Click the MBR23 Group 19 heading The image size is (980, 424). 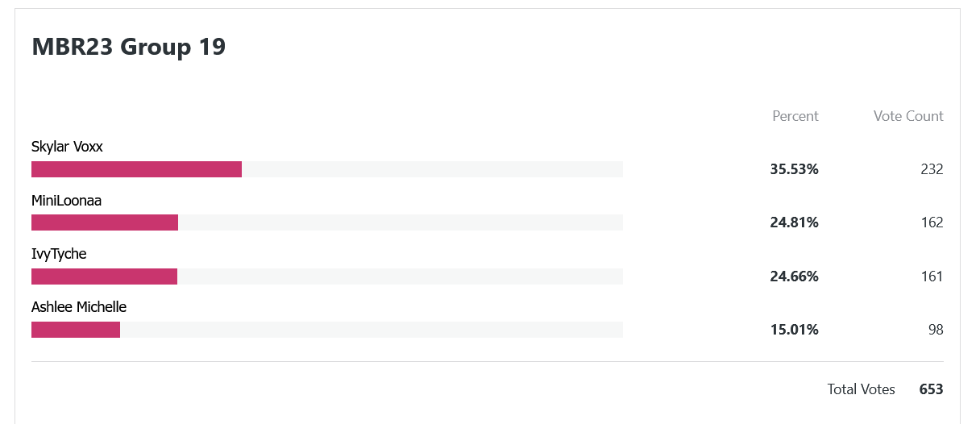pos(129,47)
